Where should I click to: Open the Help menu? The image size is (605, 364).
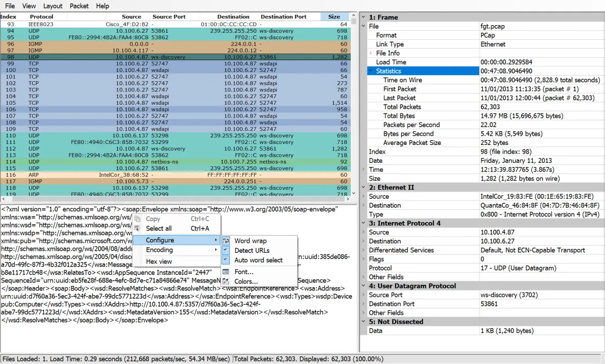(103, 6)
